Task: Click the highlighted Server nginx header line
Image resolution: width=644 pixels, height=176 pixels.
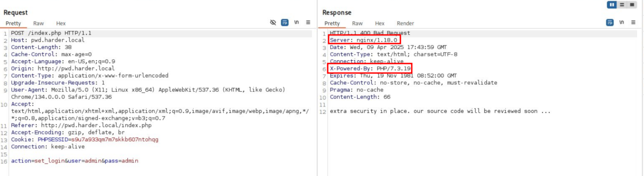Action: click(x=364, y=40)
